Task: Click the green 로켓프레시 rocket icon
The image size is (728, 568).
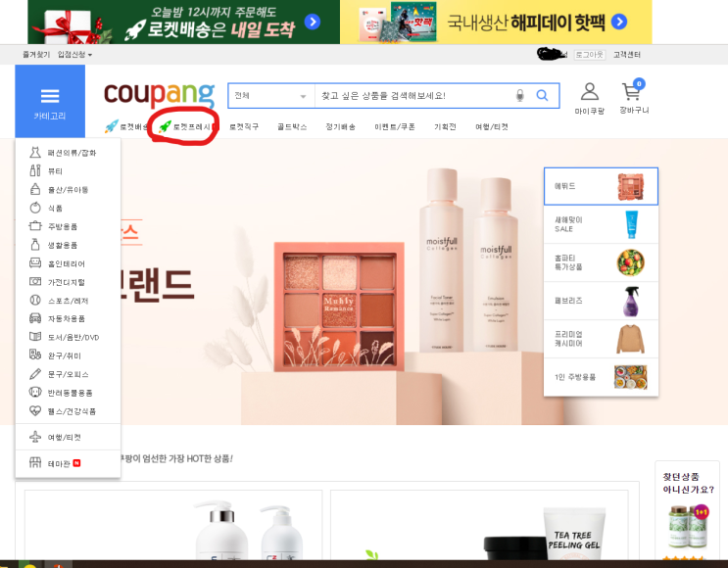Action: coord(165,126)
